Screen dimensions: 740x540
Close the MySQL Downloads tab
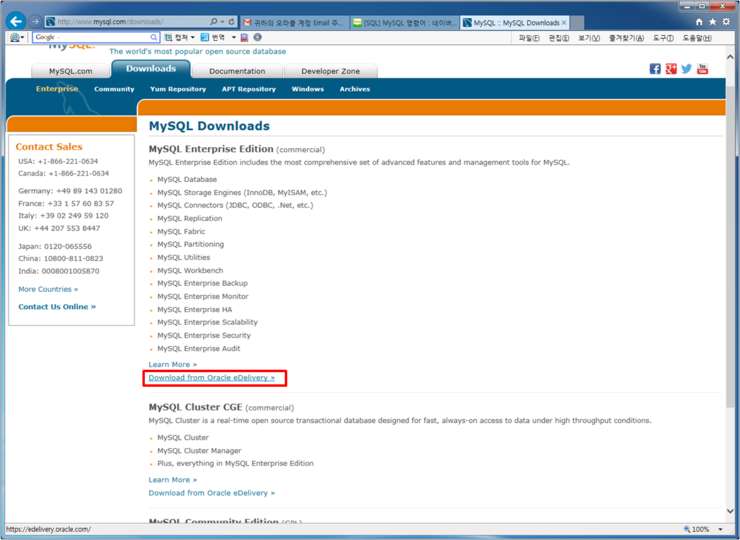click(x=564, y=23)
